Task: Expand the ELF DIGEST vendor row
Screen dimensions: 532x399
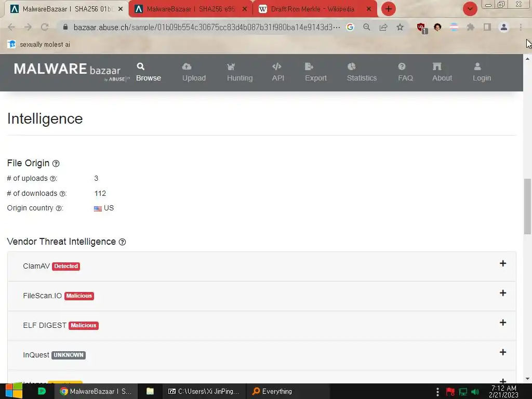Action: coord(262,325)
